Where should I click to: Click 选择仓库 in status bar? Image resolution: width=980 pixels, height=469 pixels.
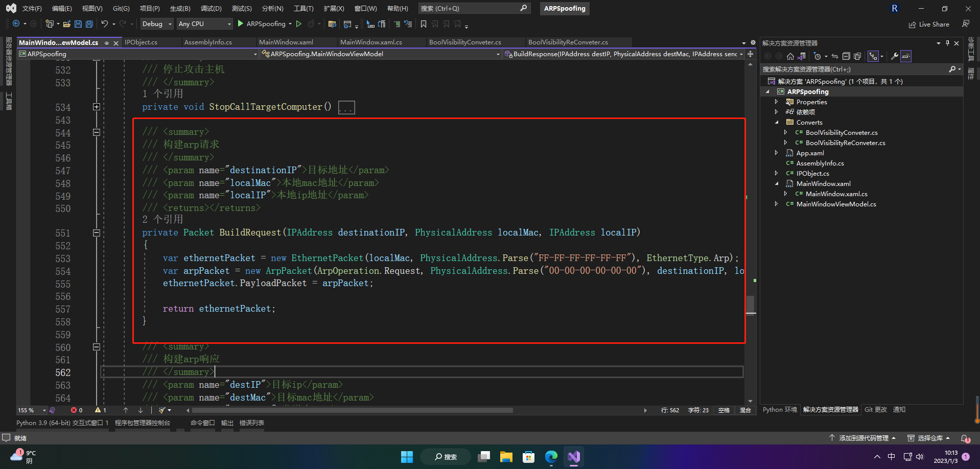pyautogui.click(x=929, y=438)
